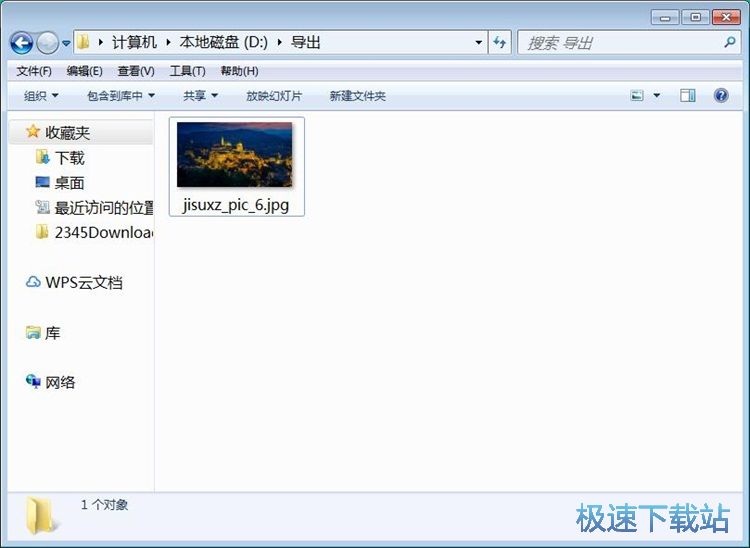Image resolution: width=750 pixels, height=548 pixels.
Task: Go back with the Back arrow button
Action: [x=21, y=43]
